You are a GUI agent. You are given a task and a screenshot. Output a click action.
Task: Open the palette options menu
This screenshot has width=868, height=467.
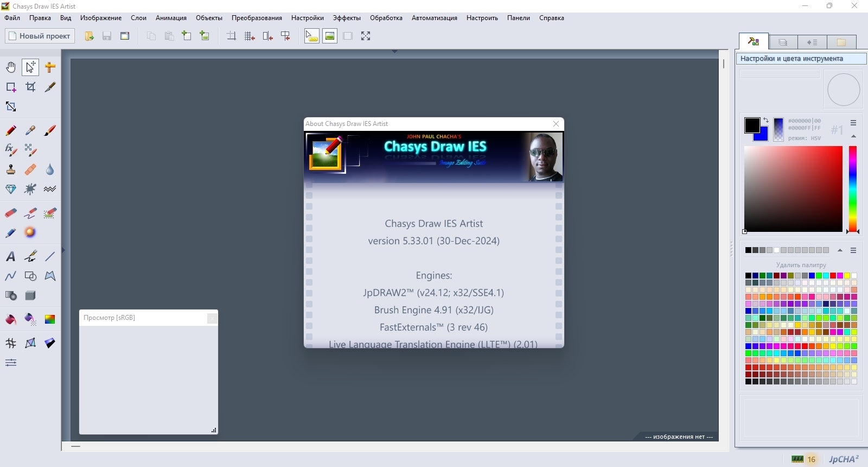(853, 250)
